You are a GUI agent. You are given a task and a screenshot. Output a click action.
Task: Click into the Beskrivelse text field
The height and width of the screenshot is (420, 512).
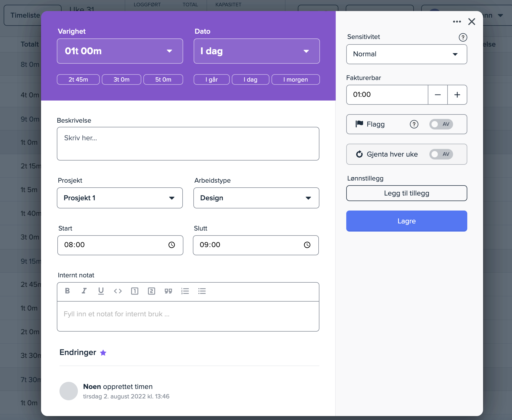[x=188, y=144]
